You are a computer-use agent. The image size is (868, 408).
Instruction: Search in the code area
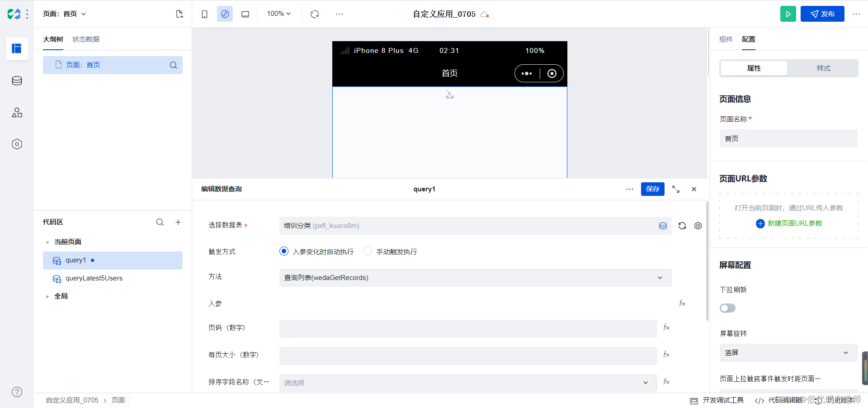click(160, 222)
